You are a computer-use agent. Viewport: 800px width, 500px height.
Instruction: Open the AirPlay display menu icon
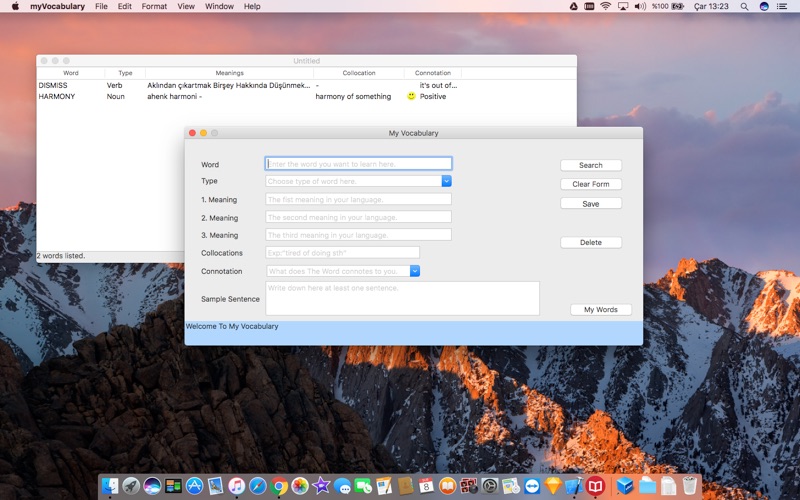point(623,7)
